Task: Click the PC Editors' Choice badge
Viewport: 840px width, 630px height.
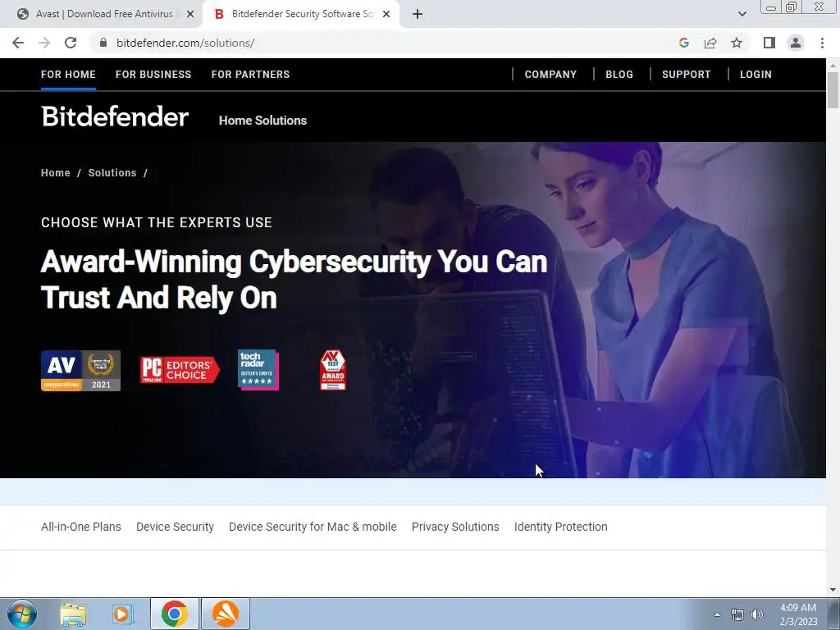Action: tap(180, 370)
